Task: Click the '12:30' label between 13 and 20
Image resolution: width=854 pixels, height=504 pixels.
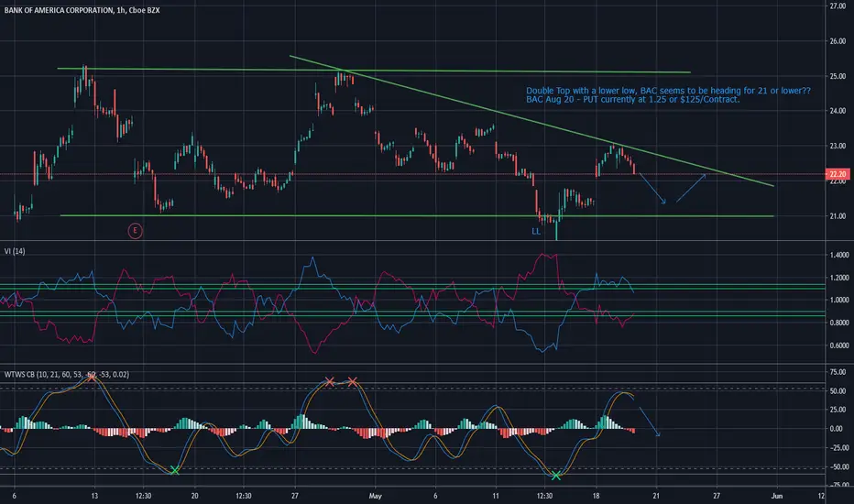Action: click(x=143, y=496)
